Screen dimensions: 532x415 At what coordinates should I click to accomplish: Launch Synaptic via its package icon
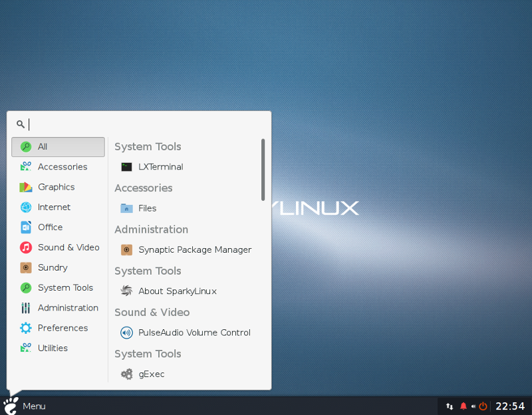(x=126, y=250)
